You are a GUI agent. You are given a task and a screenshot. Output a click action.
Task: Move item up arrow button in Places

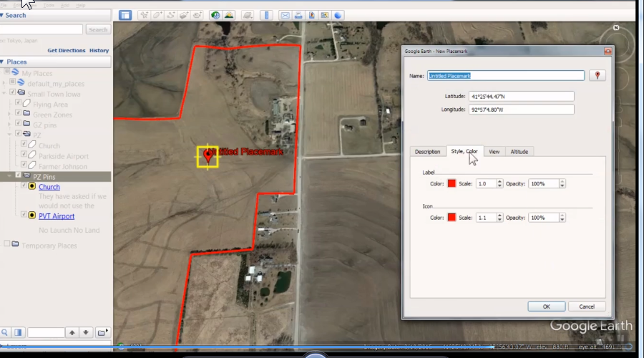click(x=72, y=332)
